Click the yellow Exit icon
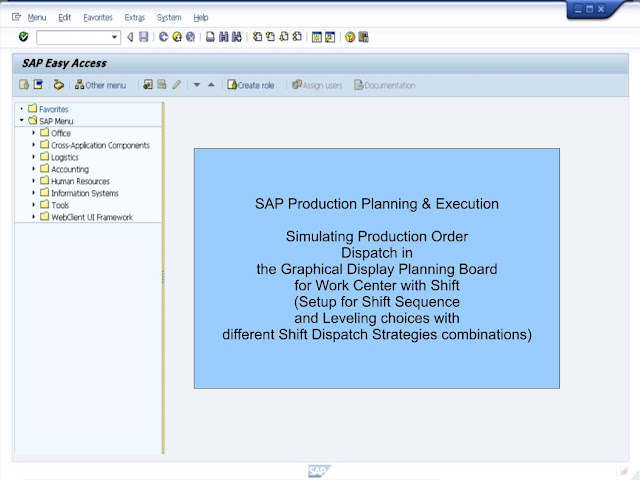This screenshot has height=480, width=640. (177, 37)
